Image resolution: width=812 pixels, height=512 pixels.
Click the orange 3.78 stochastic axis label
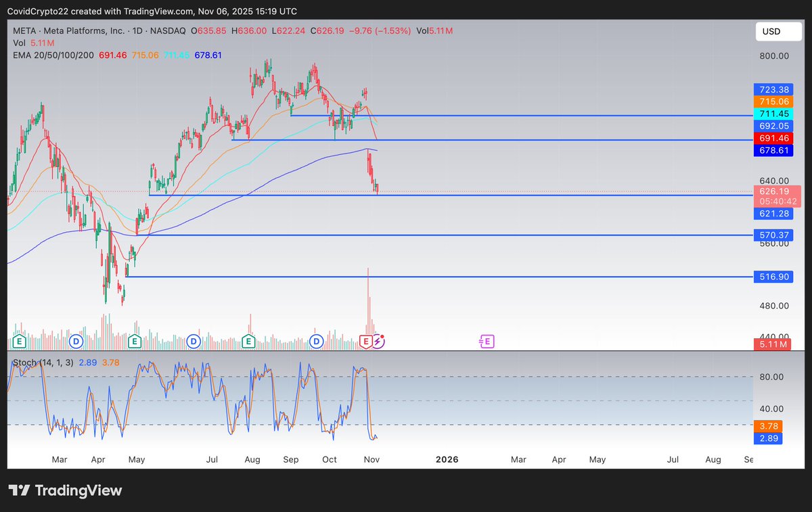pos(768,426)
